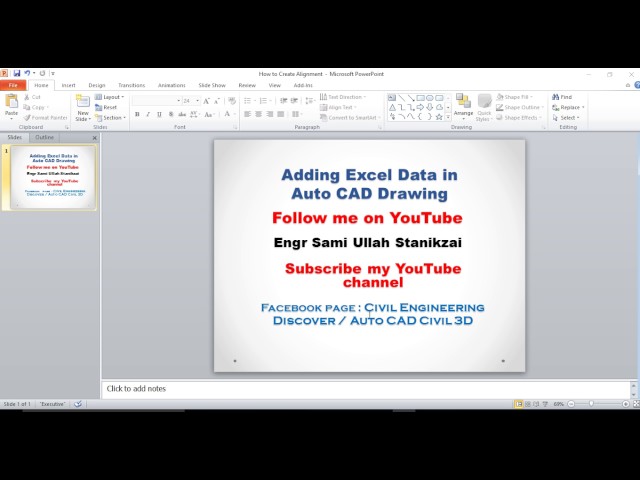Open the File tab
Image resolution: width=640 pixels, height=480 pixels.
click(13, 85)
